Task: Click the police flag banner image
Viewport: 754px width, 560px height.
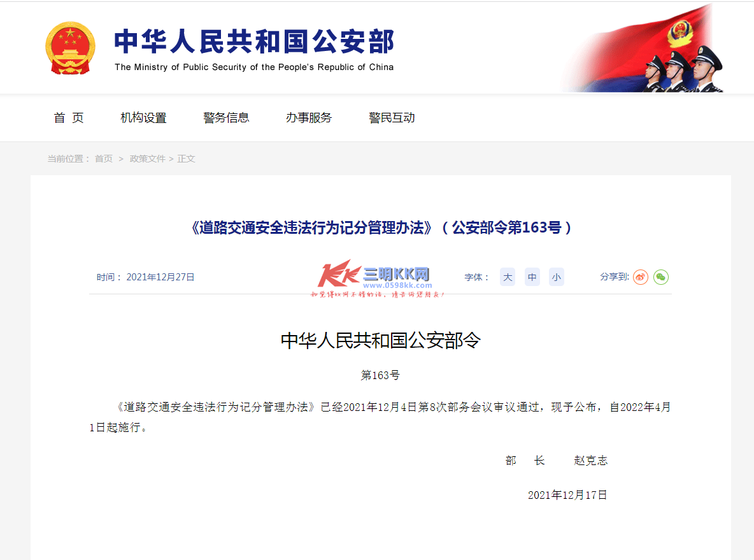Action: coord(643,47)
